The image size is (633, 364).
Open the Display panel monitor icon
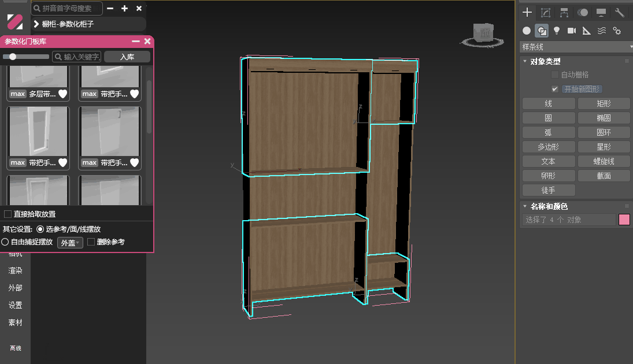coord(601,13)
